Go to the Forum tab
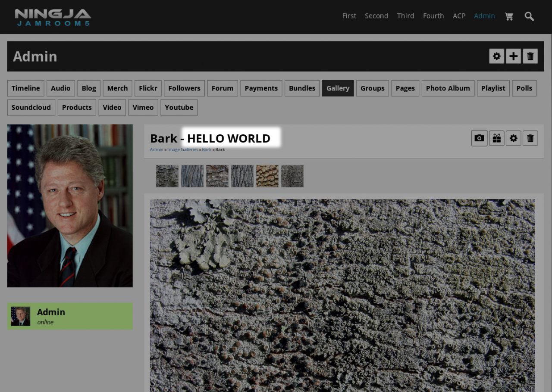552x392 pixels. 223,88
